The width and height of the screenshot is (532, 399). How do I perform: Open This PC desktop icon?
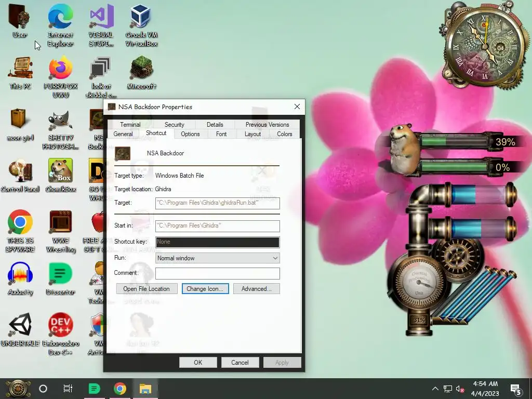point(20,73)
